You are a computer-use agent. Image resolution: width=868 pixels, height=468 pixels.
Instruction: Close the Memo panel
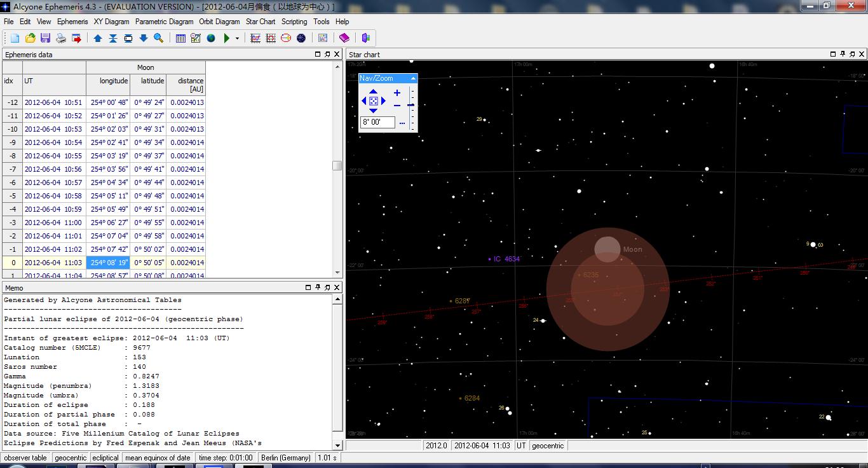337,287
